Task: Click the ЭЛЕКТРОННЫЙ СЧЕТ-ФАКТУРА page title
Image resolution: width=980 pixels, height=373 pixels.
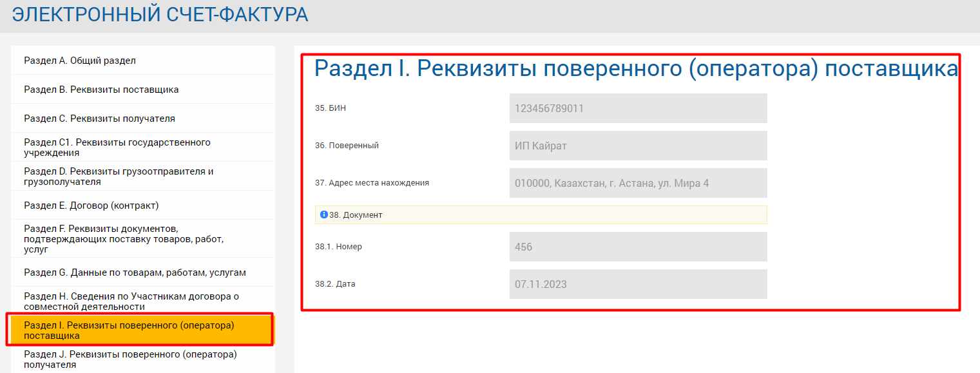Action: pos(160,15)
